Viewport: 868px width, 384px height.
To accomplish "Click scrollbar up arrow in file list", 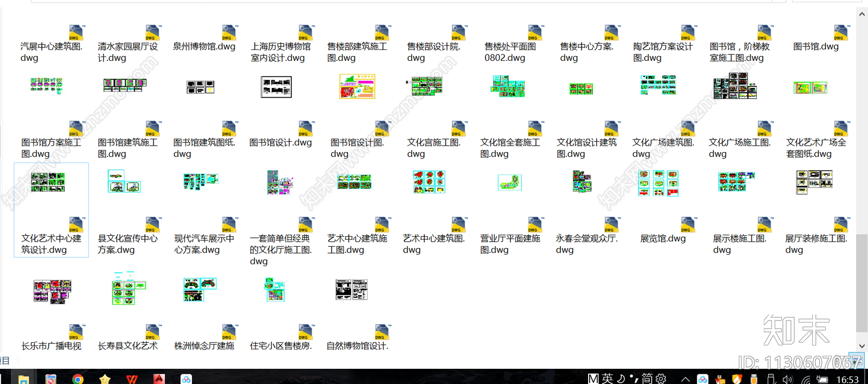I will coord(861,14).
